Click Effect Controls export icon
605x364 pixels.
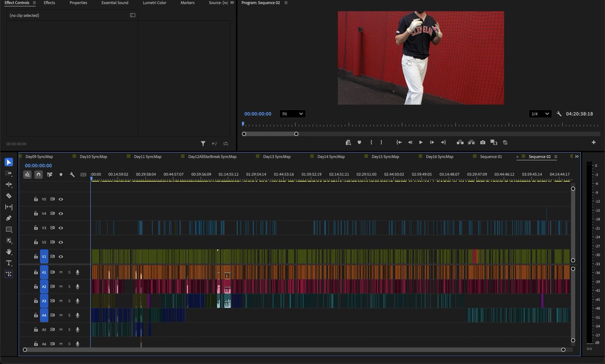[x=226, y=144]
